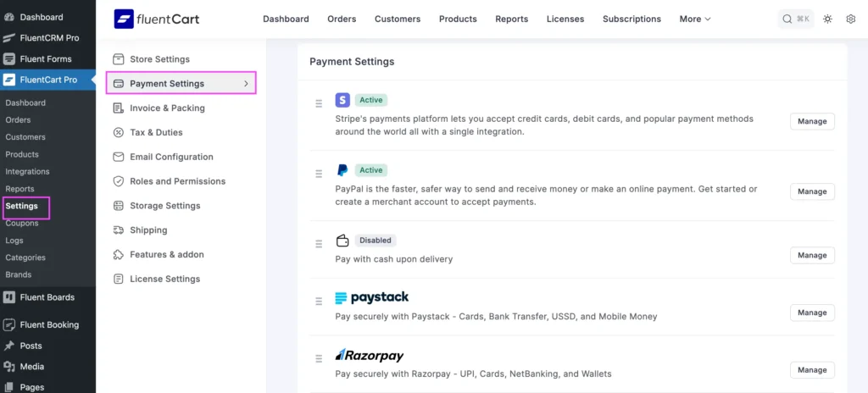The image size is (868, 393).
Task: Open the Products tab in top navigation
Action: (458, 19)
